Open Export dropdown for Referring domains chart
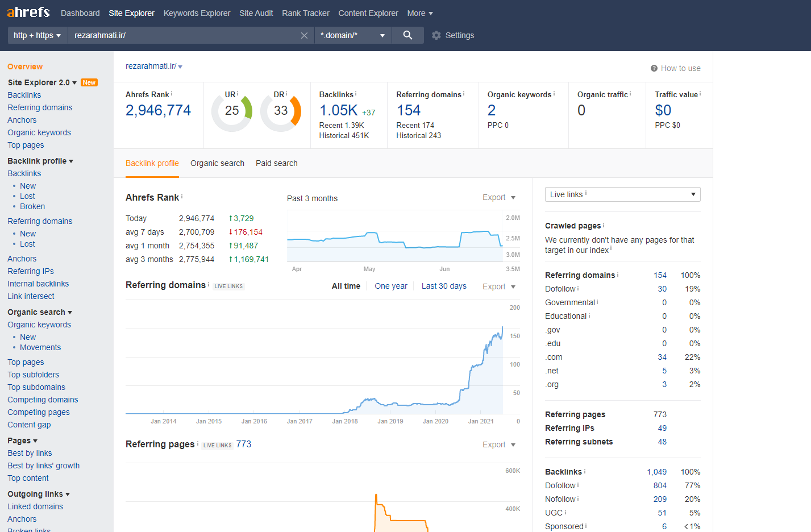 (x=499, y=286)
